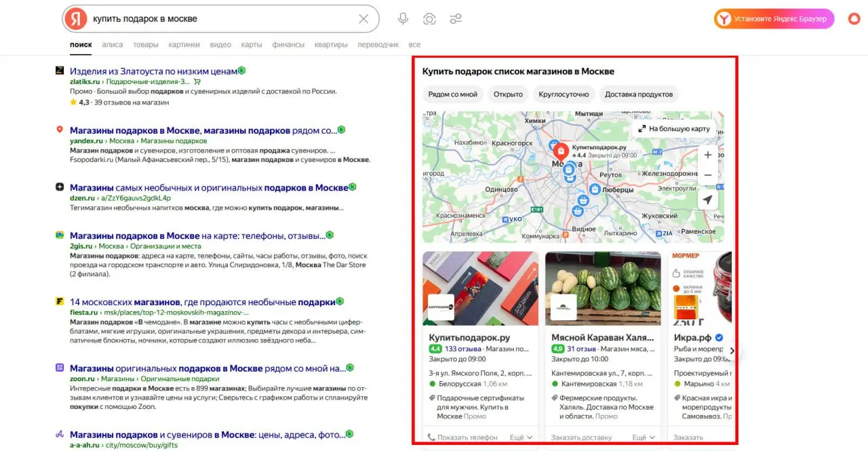868x451 pixels.
Task: Click the yandex.ru maps pin favicon
Action: pos(60,130)
